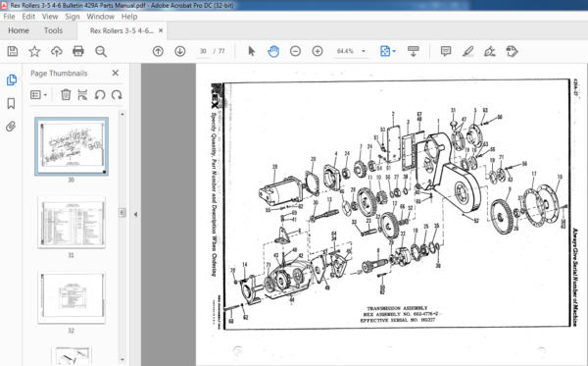Click the Print file icon

click(78, 51)
